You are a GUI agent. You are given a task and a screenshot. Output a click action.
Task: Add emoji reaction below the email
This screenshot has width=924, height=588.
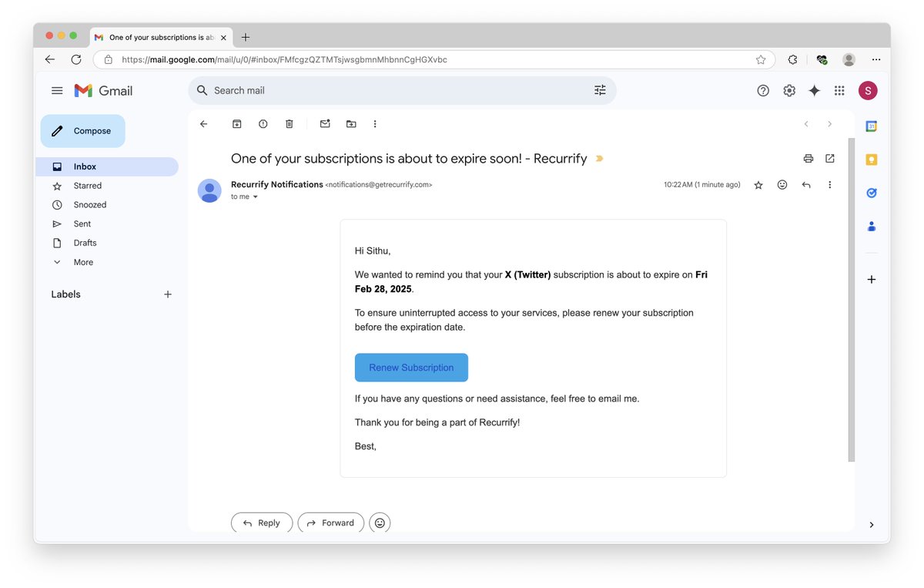[x=380, y=522]
